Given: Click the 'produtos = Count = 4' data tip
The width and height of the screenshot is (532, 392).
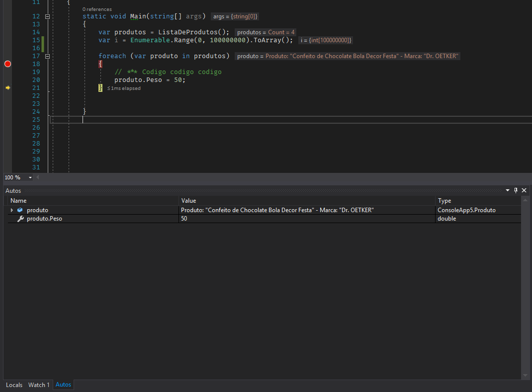Looking at the screenshot, I should click(266, 32).
